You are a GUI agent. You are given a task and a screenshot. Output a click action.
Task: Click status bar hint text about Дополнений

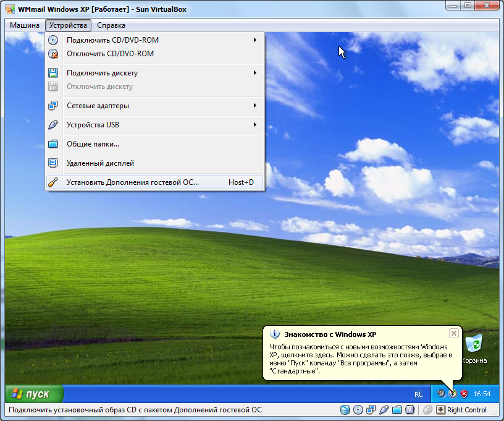135,410
